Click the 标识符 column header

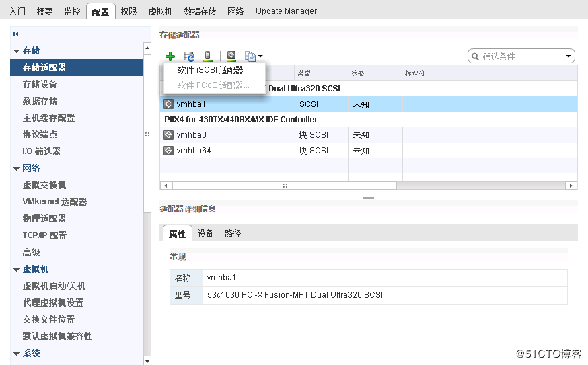tap(489, 73)
